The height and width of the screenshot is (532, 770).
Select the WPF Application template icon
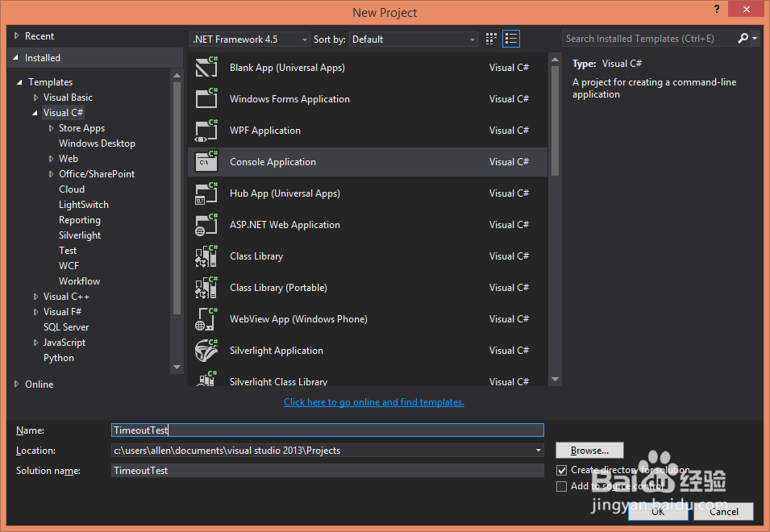click(x=206, y=130)
